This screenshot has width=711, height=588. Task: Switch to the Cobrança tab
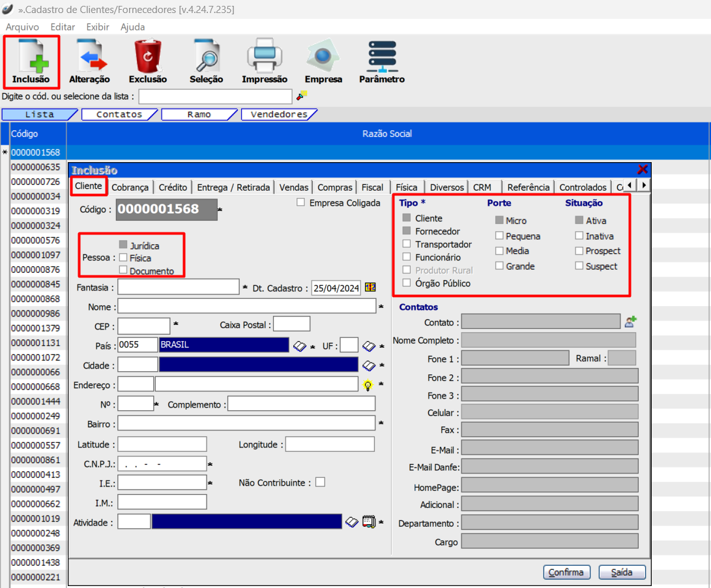click(130, 187)
